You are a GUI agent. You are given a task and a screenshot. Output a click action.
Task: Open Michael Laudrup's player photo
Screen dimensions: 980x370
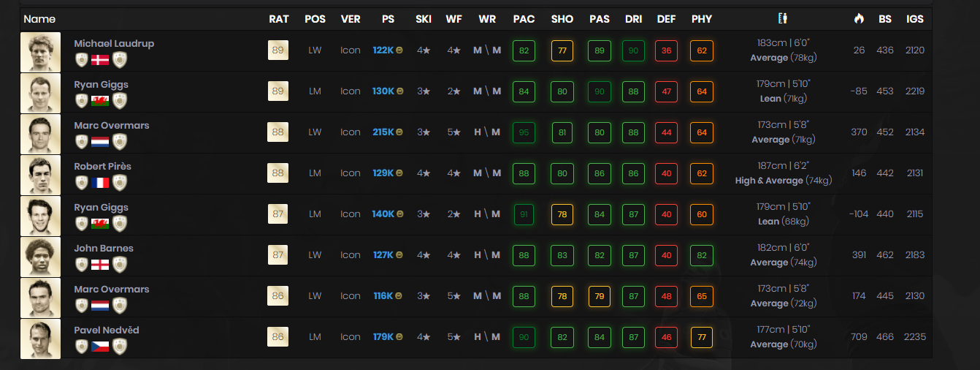(x=40, y=52)
